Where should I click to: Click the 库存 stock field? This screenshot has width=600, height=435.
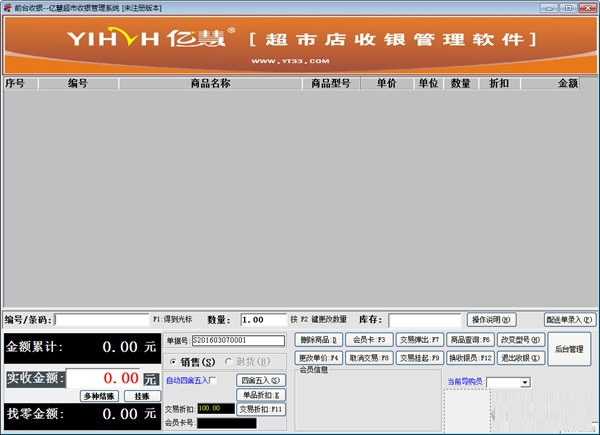[424, 320]
